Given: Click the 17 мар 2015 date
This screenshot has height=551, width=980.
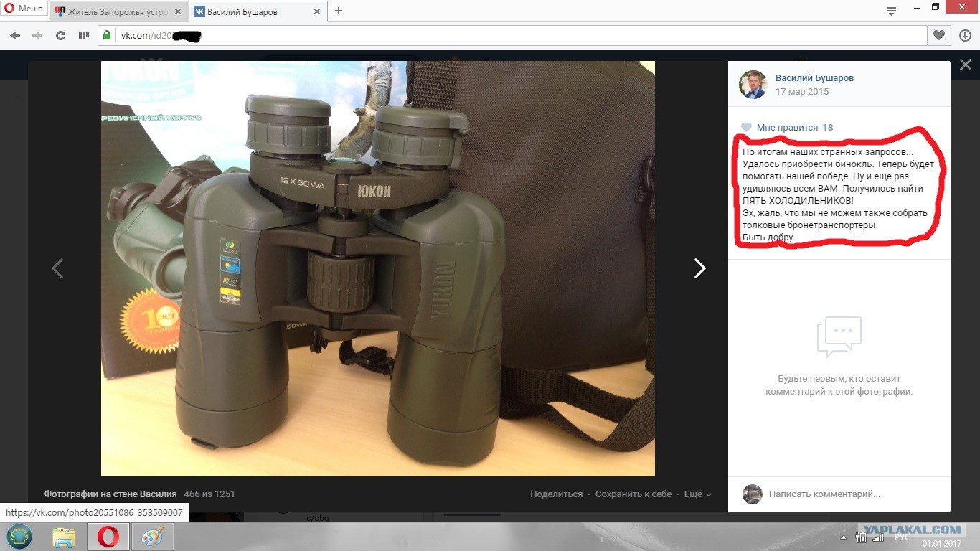Looking at the screenshot, I should (x=802, y=92).
